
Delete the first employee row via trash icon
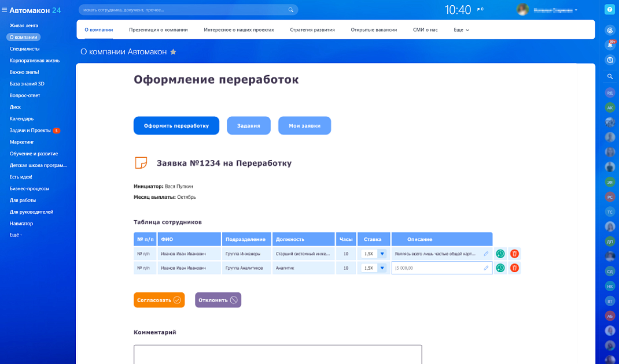[514, 254]
